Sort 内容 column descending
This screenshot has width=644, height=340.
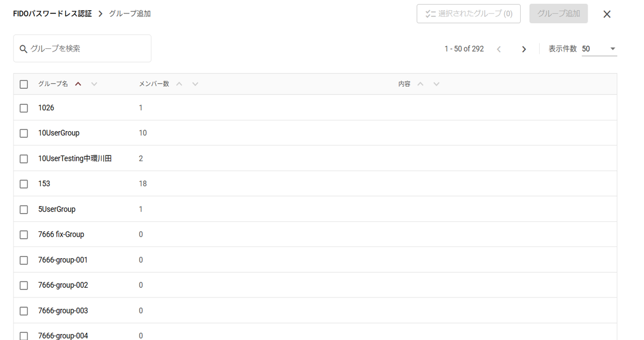436,84
